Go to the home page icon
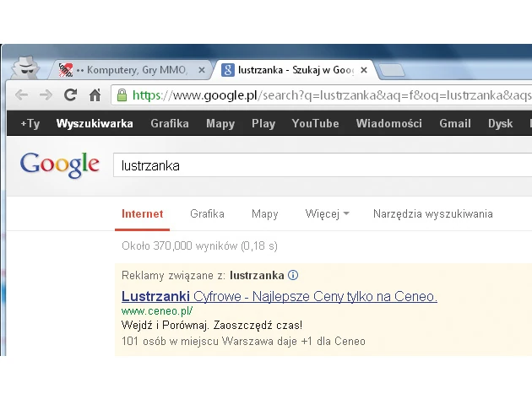The height and width of the screenshot is (399, 532). (95, 95)
